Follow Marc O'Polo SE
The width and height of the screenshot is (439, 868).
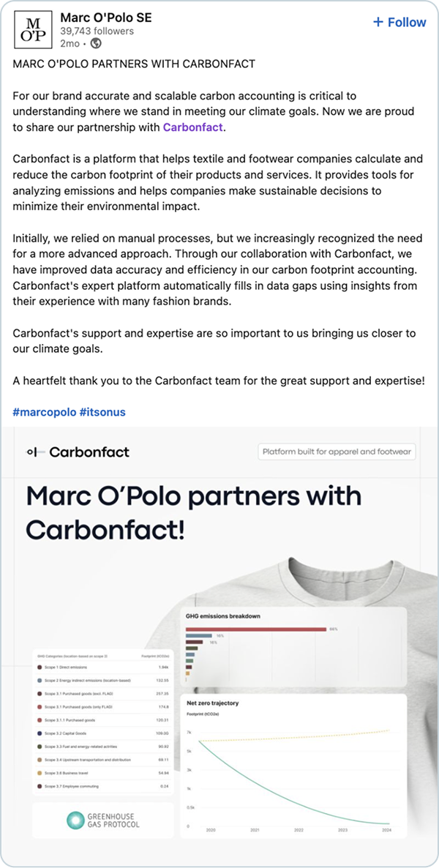(399, 22)
